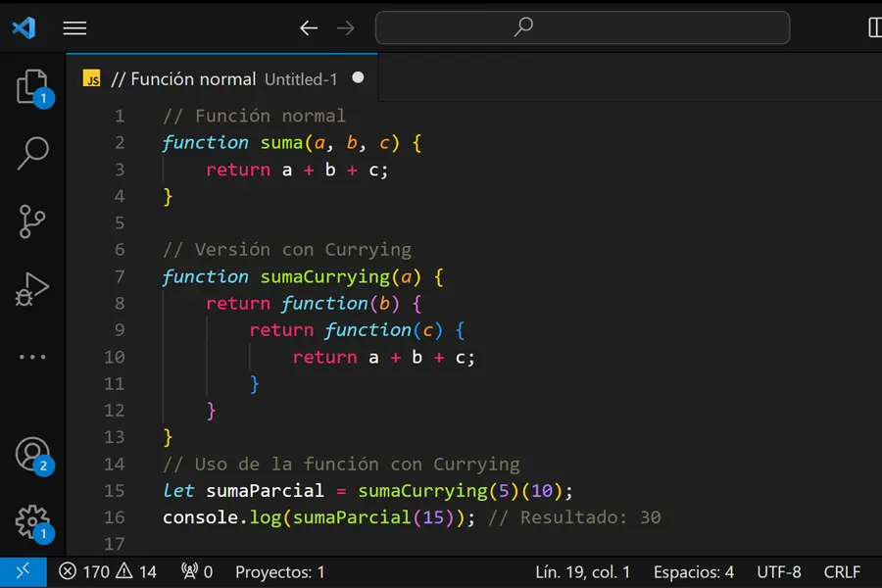Click 'return a + b + c;' on line 3
The image size is (882, 588).
click(297, 170)
